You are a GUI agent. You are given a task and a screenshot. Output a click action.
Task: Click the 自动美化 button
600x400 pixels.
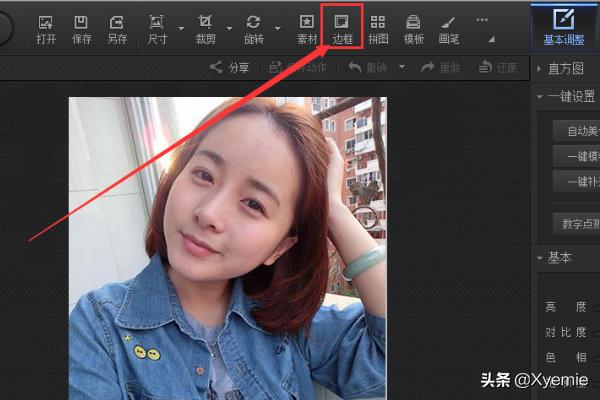(577, 131)
